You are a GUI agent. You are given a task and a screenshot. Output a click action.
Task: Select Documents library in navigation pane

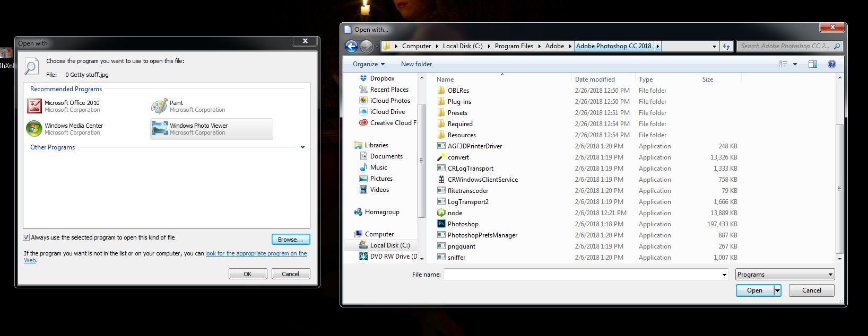click(386, 156)
